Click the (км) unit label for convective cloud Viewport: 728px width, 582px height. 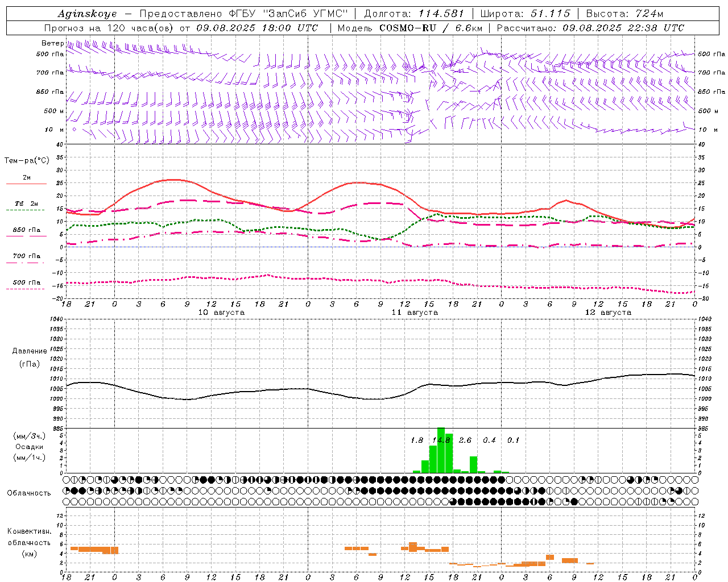click(x=30, y=554)
